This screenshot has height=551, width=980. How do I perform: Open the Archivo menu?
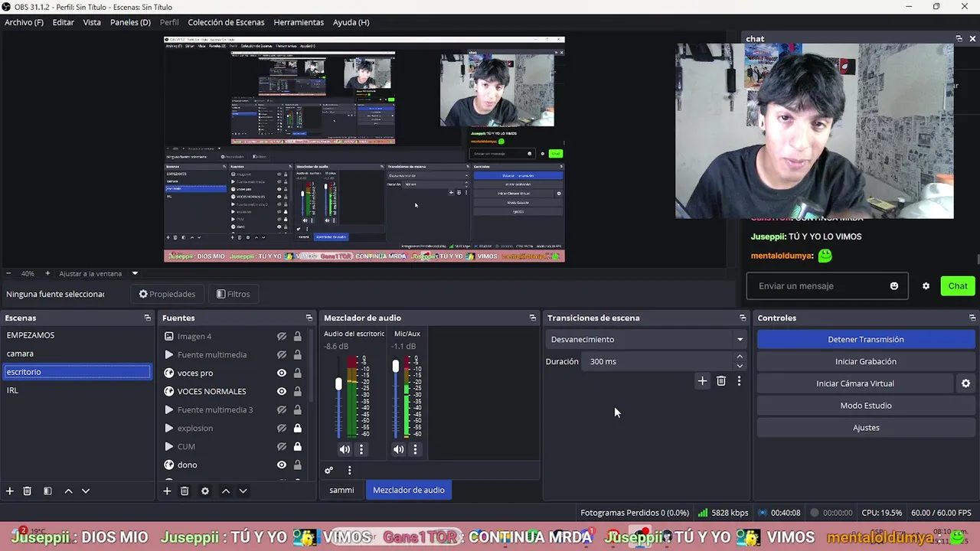tap(24, 22)
